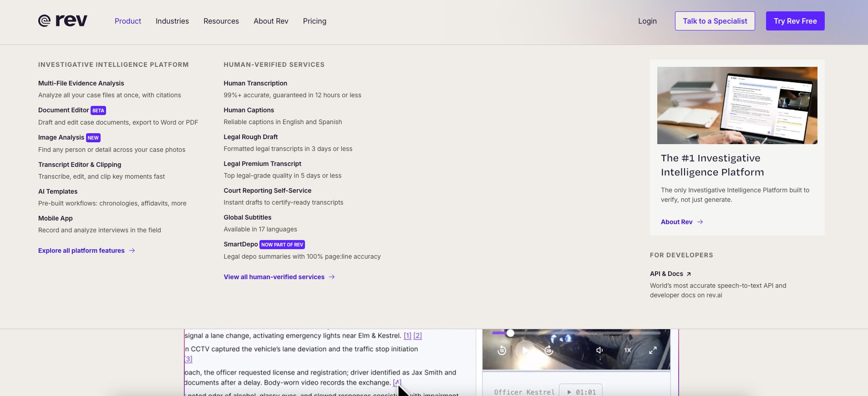Click 'World's most accurate speech-to-text API' description
The height and width of the screenshot is (396, 868).
click(x=718, y=290)
